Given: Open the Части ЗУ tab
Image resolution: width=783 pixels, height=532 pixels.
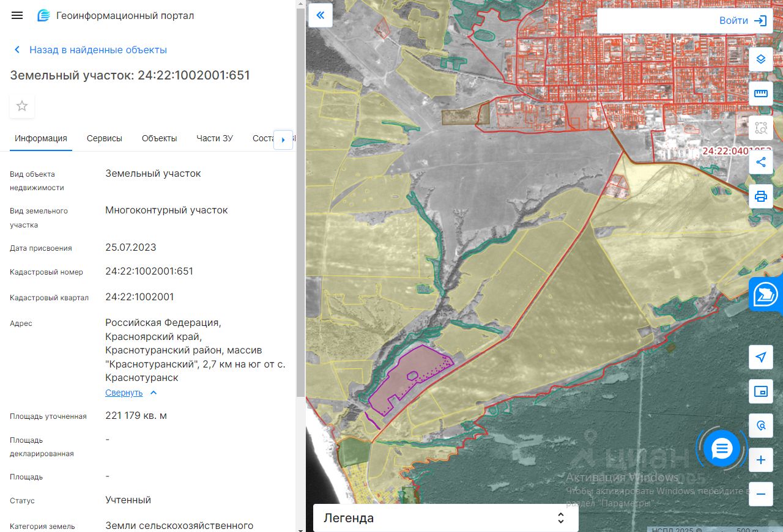Looking at the screenshot, I should coord(215,138).
